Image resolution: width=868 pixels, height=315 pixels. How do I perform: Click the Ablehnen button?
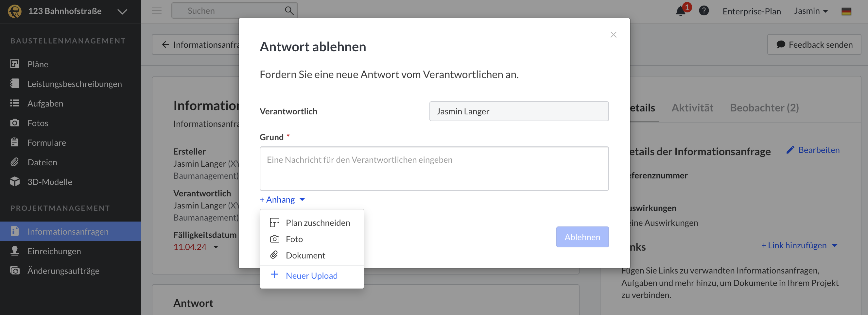coord(582,237)
